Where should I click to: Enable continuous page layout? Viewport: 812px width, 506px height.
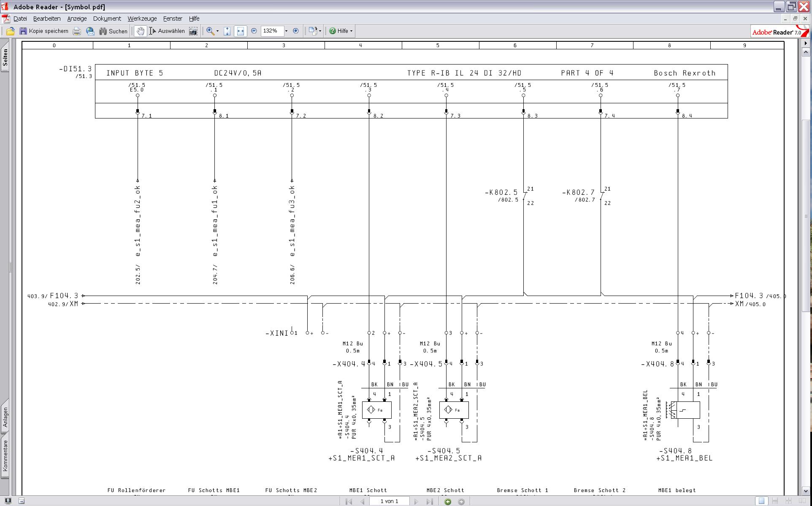coord(775,501)
